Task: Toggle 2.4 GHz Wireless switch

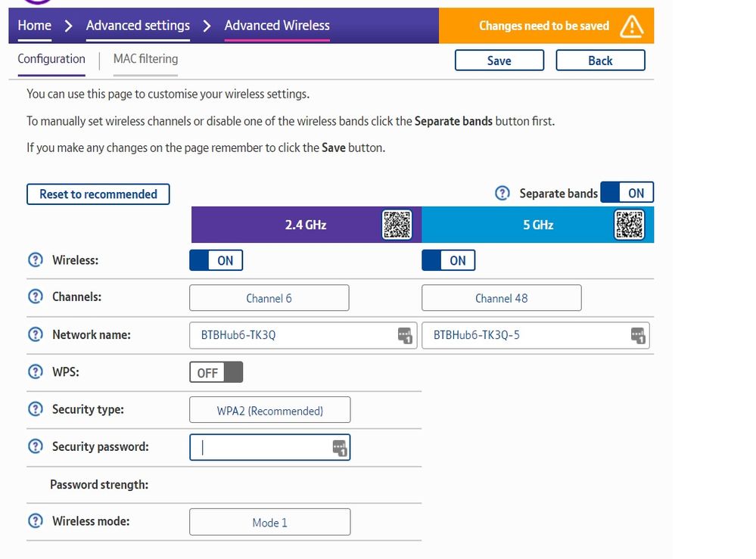Action: click(216, 260)
